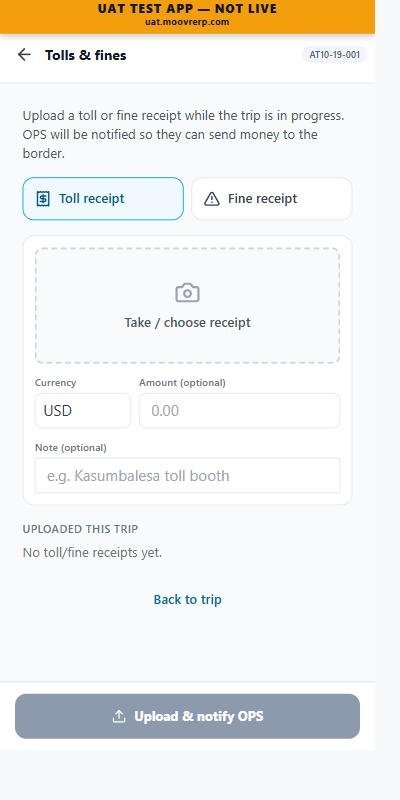This screenshot has width=400, height=800.
Task: Go back using the arrow icon
Action: 24,55
